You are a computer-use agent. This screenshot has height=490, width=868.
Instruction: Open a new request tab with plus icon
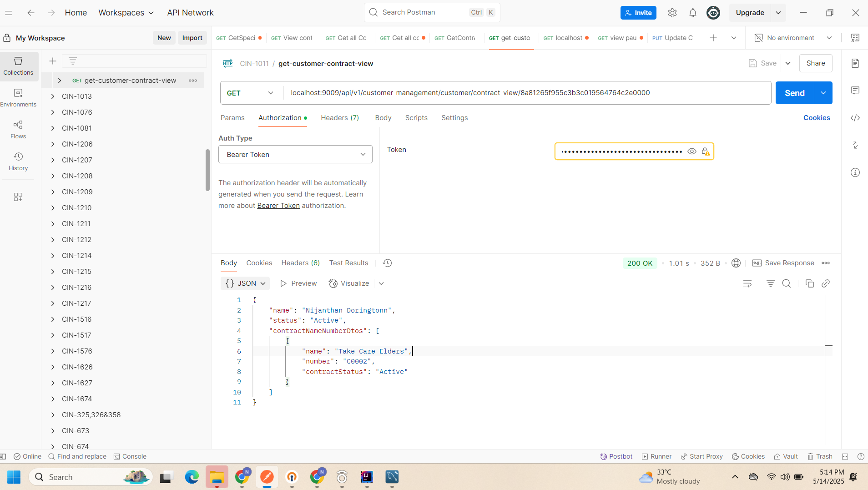(x=713, y=38)
